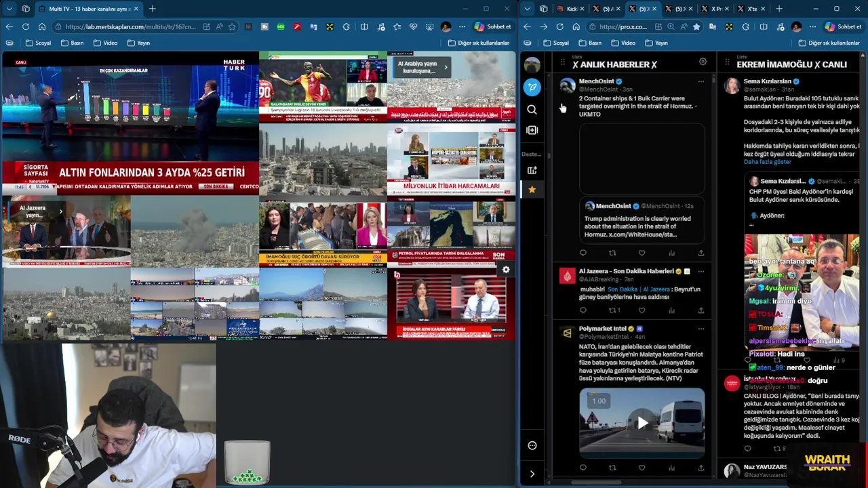Viewport: 868px width, 488px height.
Task: Open Al Jazeera - Son Dakika Haberleri profile
Action: pos(626,271)
